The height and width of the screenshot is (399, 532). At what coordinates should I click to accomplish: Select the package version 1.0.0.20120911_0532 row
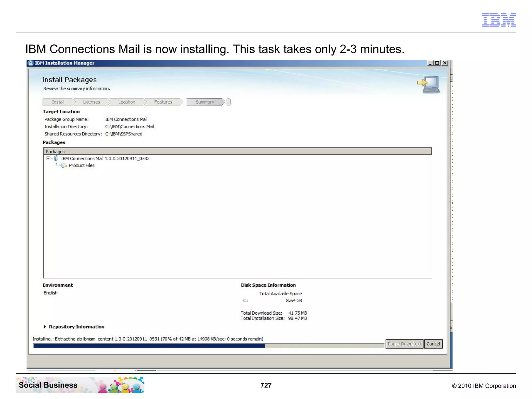(105, 158)
